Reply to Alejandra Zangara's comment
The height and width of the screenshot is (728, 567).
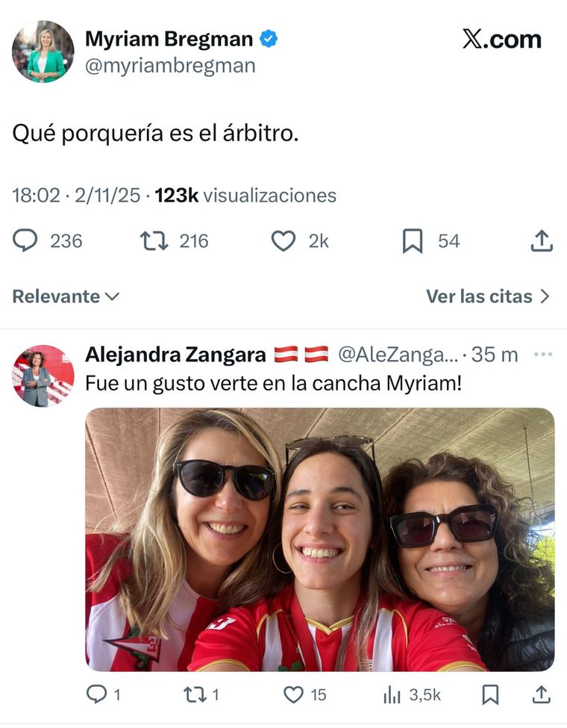coord(96,694)
